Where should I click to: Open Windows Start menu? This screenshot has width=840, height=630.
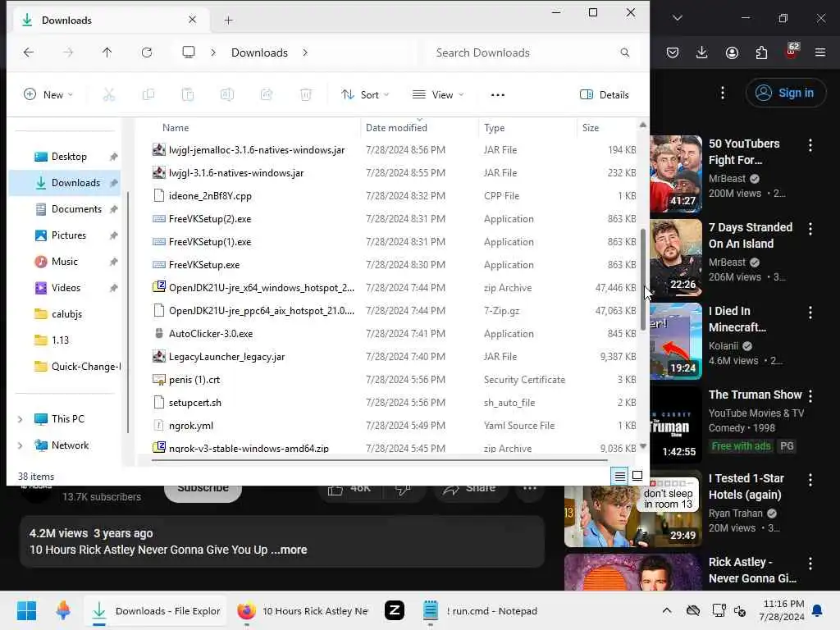26,610
